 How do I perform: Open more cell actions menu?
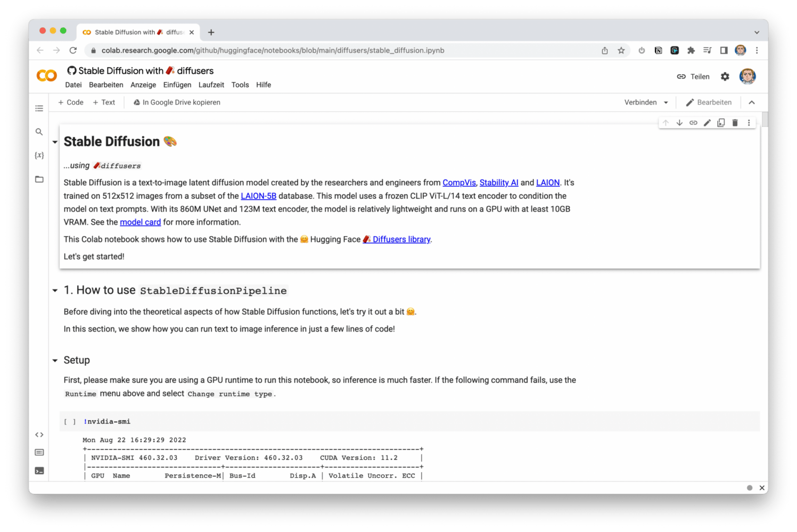749,123
